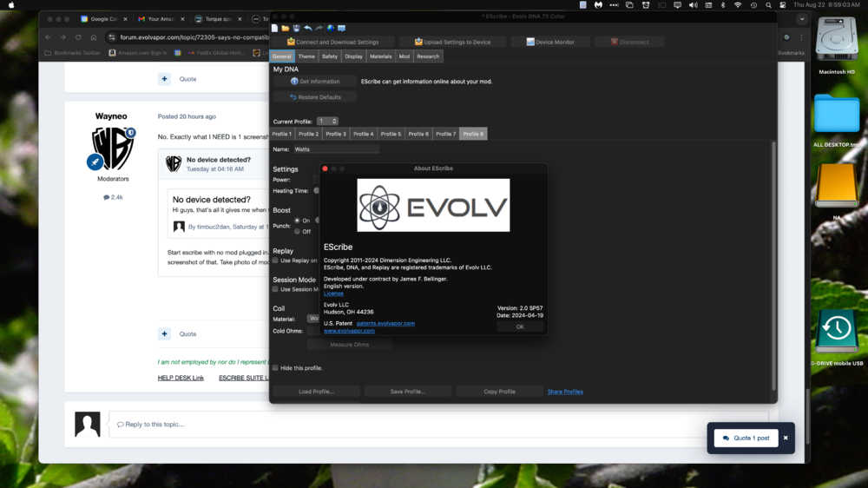The width and height of the screenshot is (868, 488).
Task: Toggle the Use Replay checkbox
Action: pos(276,260)
